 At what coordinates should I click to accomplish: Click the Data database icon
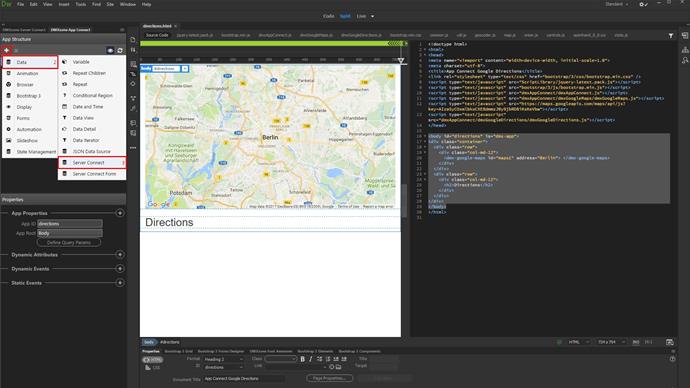pos(8,62)
